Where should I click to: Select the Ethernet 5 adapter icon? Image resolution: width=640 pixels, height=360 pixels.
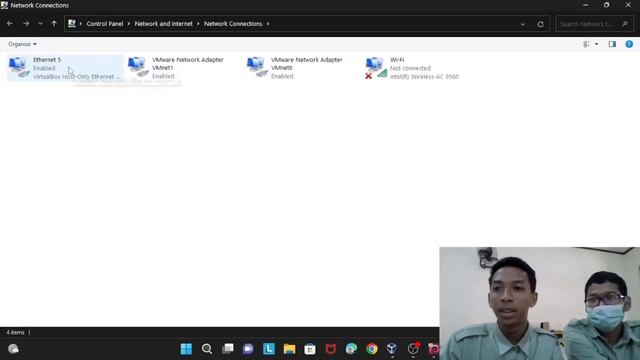pos(19,68)
